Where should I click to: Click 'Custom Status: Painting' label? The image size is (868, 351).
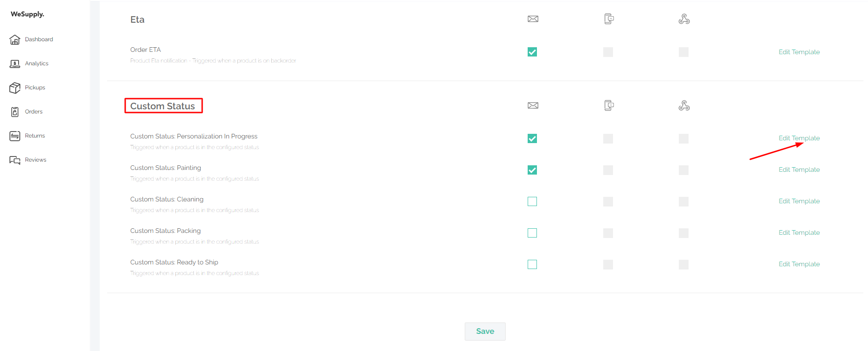pos(166,168)
